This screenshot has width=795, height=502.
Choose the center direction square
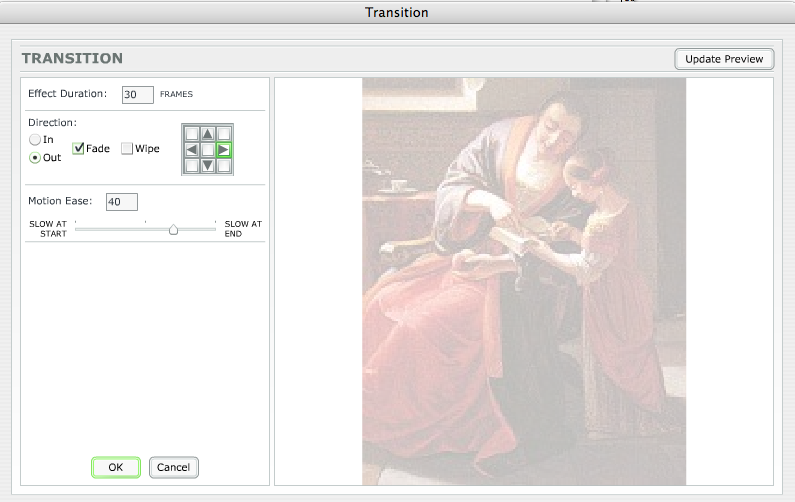[x=207, y=150]
